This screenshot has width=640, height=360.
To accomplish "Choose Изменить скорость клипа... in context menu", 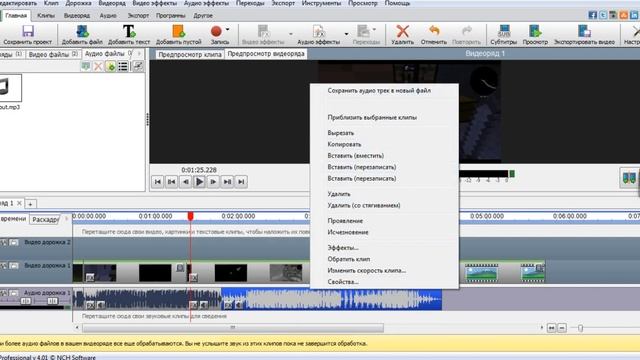I will [x=367, y=271].
